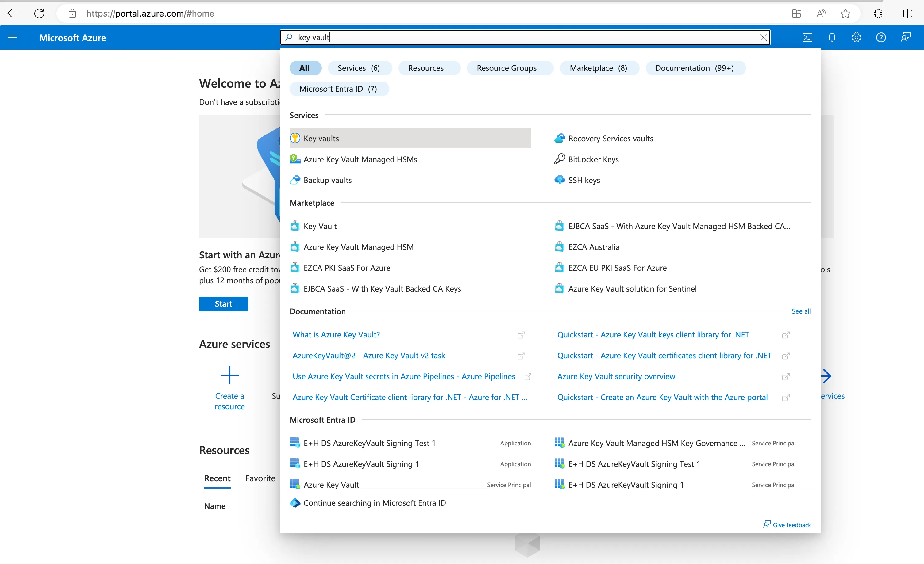Screen dimensions: 924x564
Task: Open portal settings gear icon
Action: point(856,37)
